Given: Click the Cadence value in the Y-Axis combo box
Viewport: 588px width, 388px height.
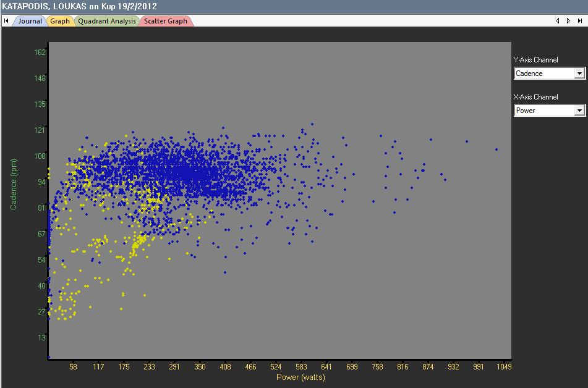Looking at the screenshot, I should click(543, 74).
